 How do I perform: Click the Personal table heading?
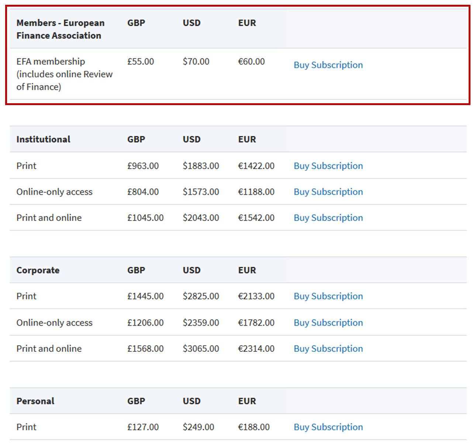(35, 401)
